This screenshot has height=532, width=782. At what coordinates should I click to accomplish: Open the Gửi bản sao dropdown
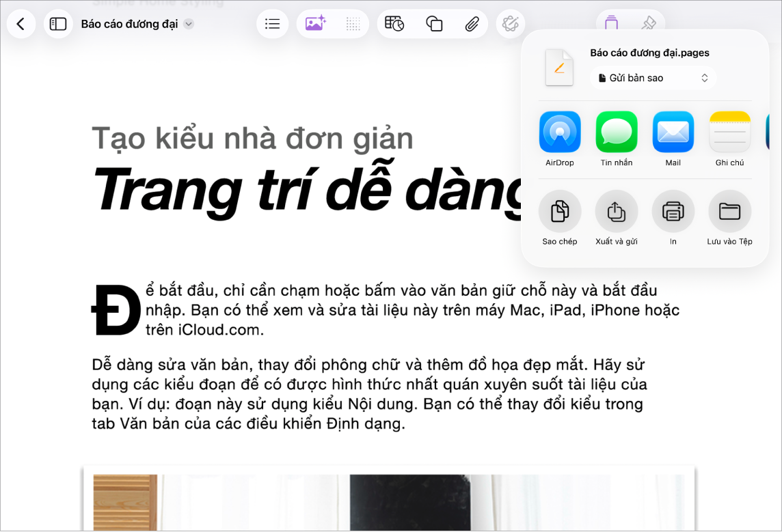coord(653,78)
